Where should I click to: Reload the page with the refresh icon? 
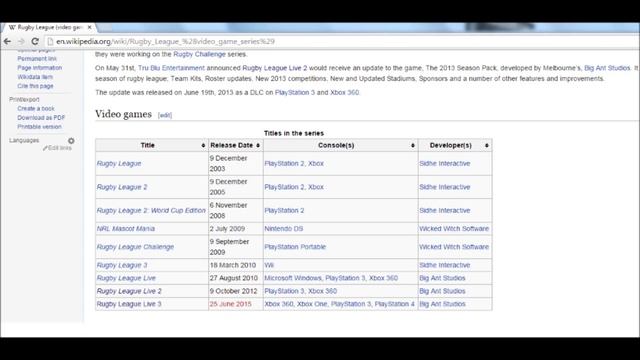[x=35, y=41]
